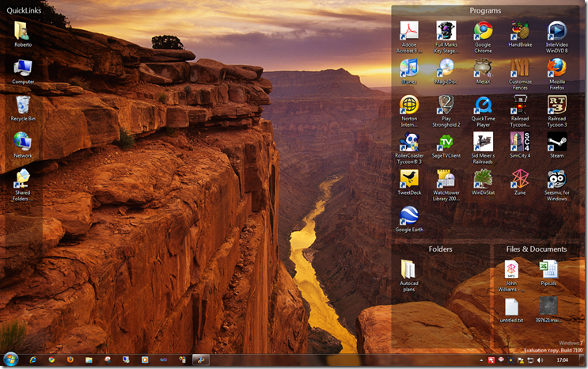
Task: Open the Steam shortcut
Action: tap(557, 143)
